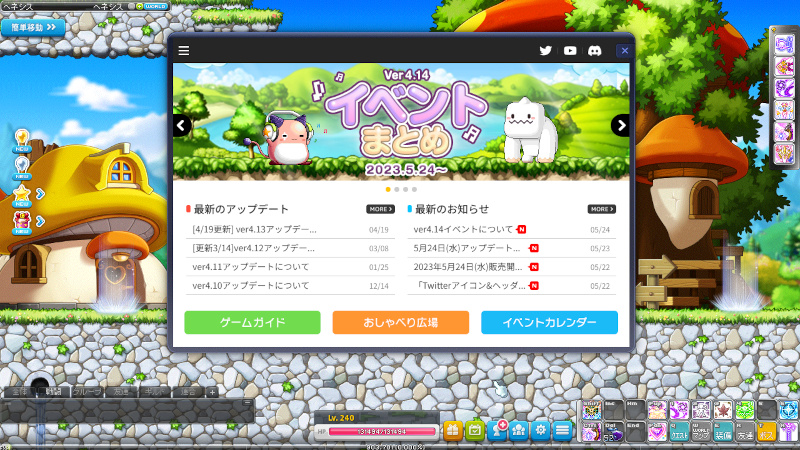Use the Shift key skill slot
The image size is (800, 450).
tap(591, 410)
